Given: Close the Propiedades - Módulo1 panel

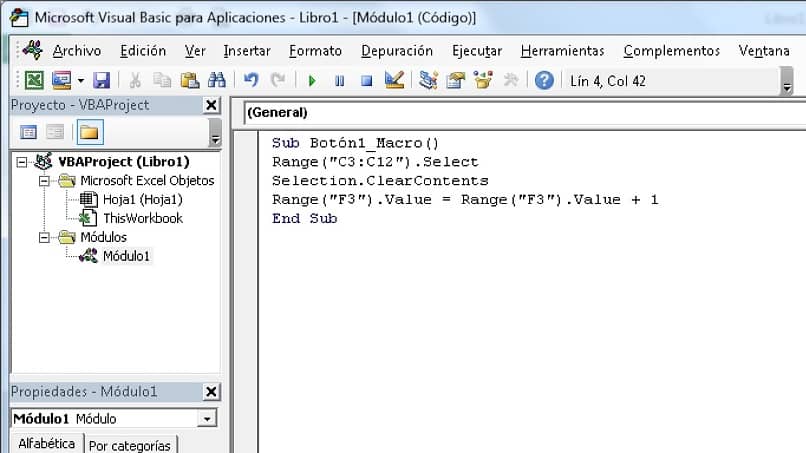Looking at the screenshot, I should click(211, 392).
